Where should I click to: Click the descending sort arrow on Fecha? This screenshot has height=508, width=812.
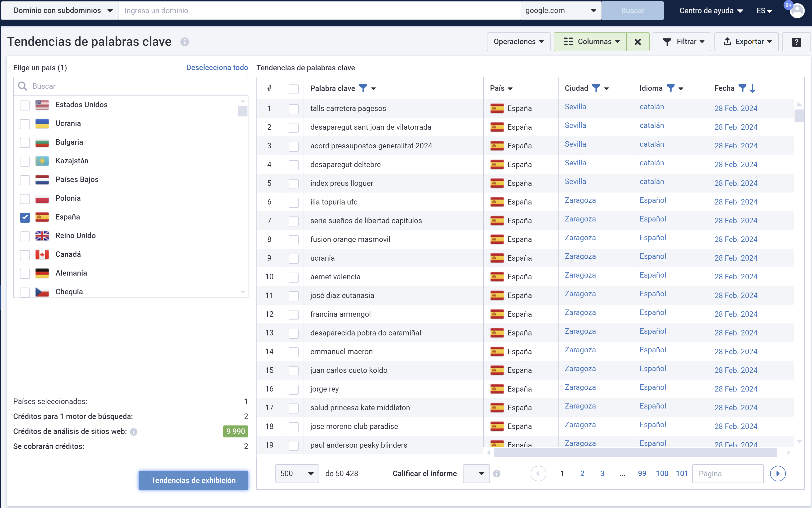point(753,88)
